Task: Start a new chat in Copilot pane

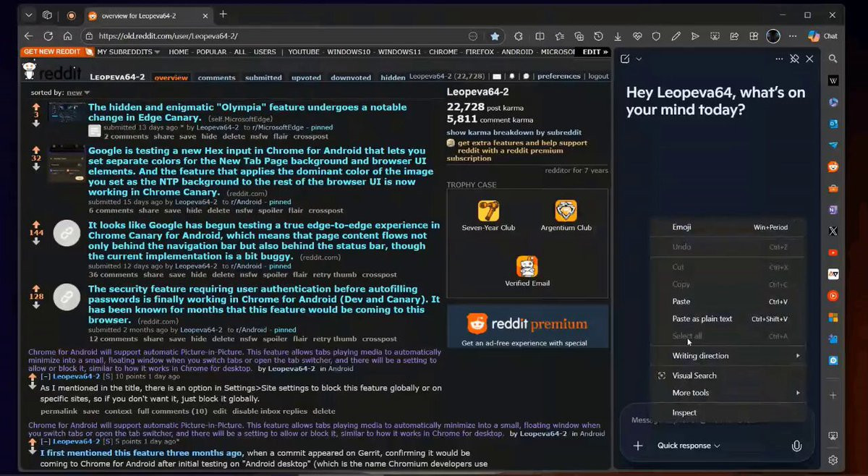Action: 625,59
